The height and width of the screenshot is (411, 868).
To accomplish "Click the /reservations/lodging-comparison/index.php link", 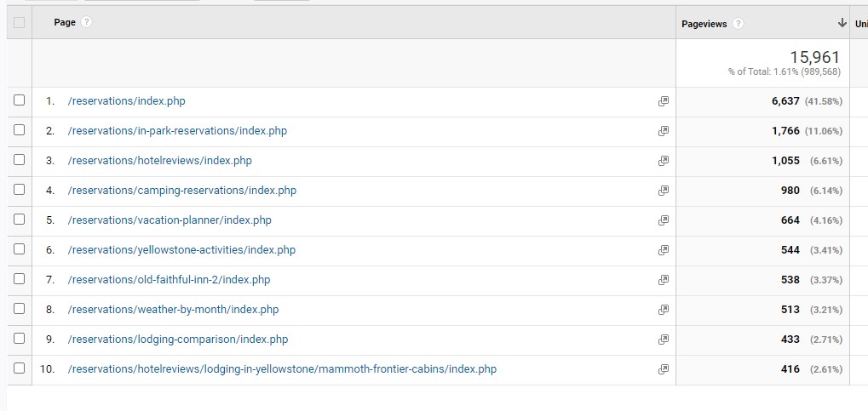I will click(x=177, y=340).
